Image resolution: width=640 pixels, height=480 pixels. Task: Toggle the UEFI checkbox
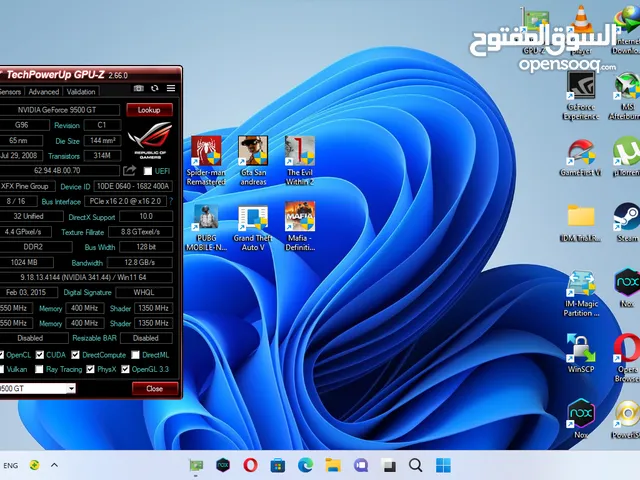[148, 171]
